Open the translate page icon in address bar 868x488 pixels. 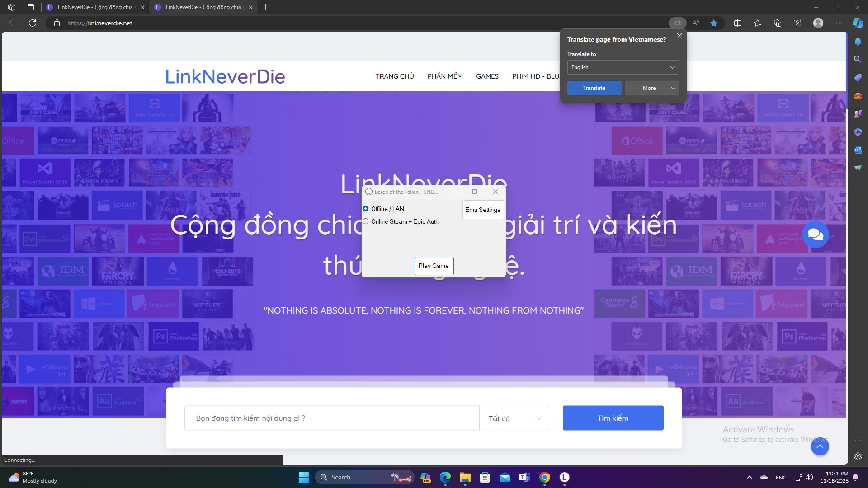(677, 23)
